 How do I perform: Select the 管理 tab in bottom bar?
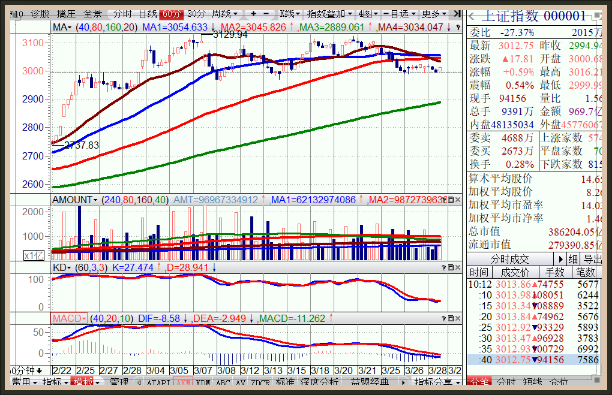[119, 382]
